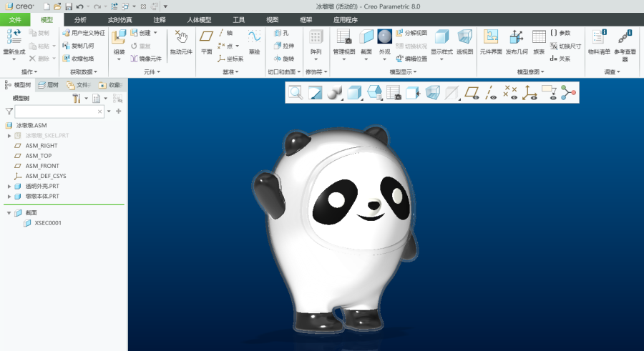
Task: Collapse the 截面 section node
Action: click(x=9, y=212)
